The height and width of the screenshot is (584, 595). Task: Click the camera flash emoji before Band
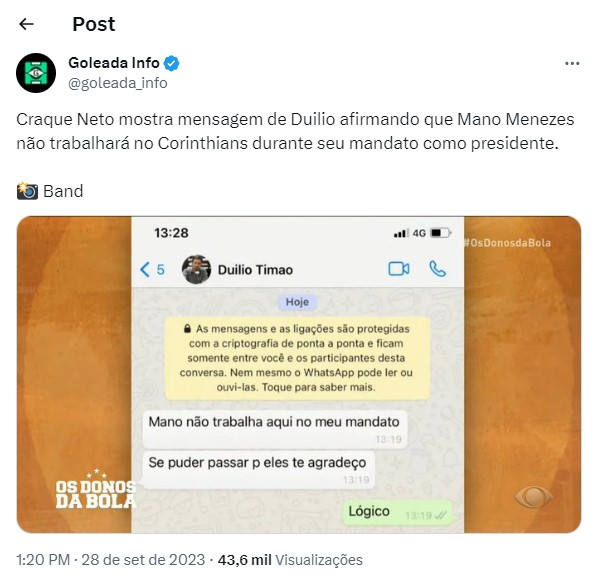pos(27,191)
